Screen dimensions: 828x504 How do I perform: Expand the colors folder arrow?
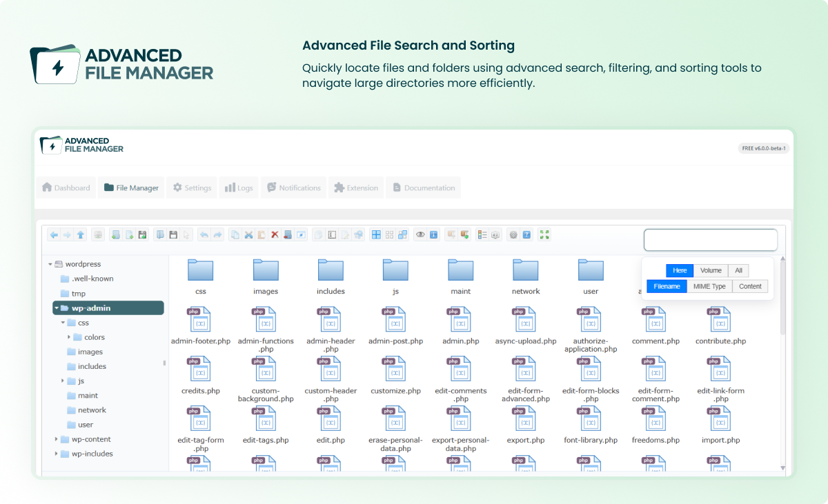click(70, 337)
